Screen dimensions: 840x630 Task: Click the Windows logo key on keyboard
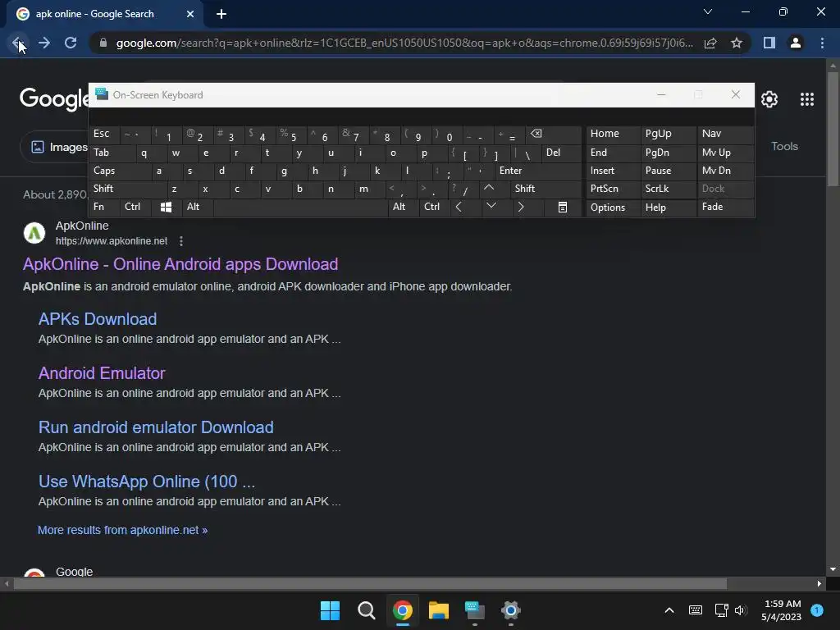[x=166, y=208]
